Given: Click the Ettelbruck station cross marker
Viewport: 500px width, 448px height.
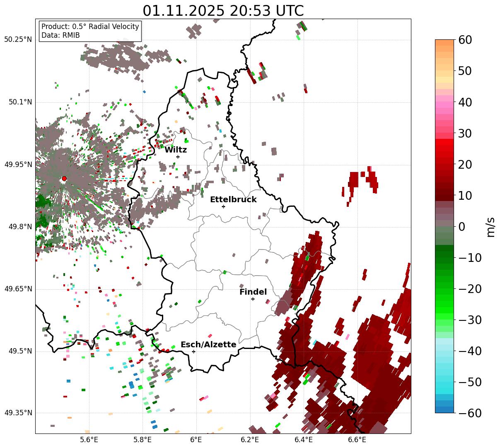Looking at the screenshot, I should (223, 206).
